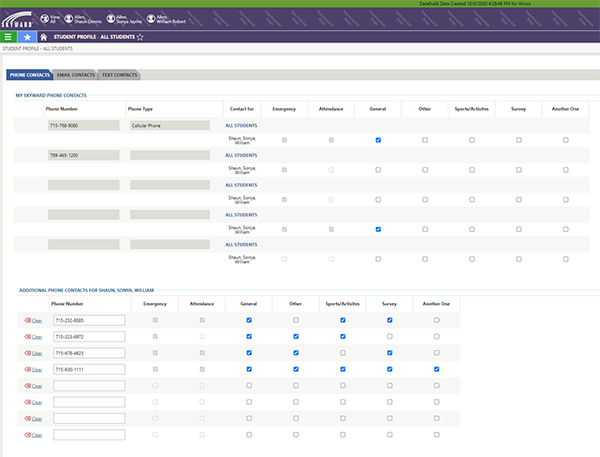Click the 789-465-1200 phone number box
The image size is (600, 457).
tap(83, 155)
